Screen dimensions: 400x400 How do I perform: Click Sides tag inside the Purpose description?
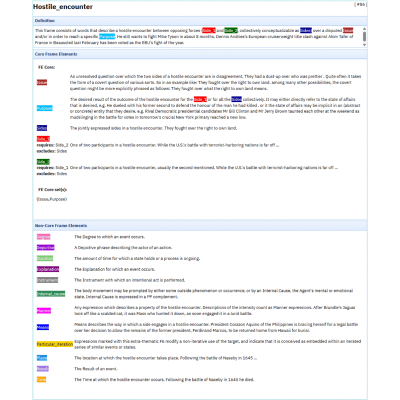[x=236, y=99]
